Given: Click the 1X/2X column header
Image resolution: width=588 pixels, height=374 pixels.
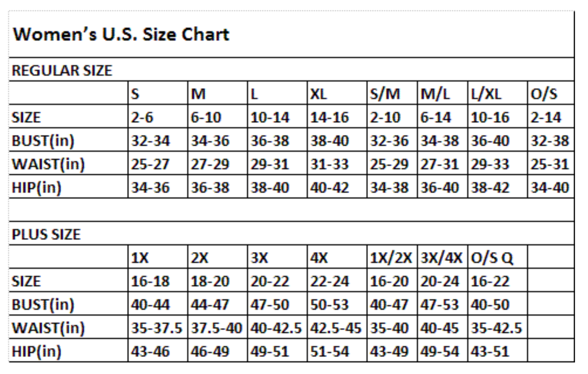Looking at the screenshot, I should click(391, 258).
